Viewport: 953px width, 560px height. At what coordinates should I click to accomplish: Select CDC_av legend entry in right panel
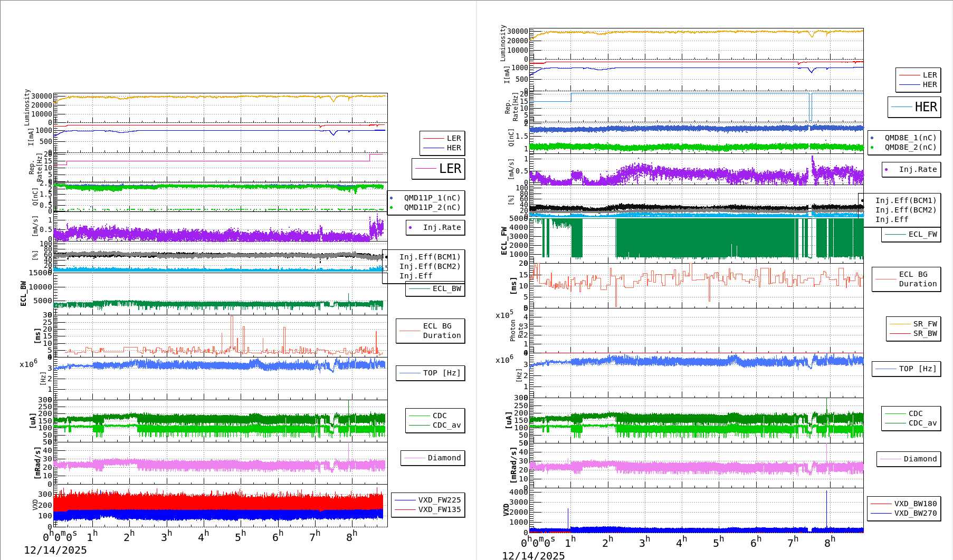click(922, 423)
